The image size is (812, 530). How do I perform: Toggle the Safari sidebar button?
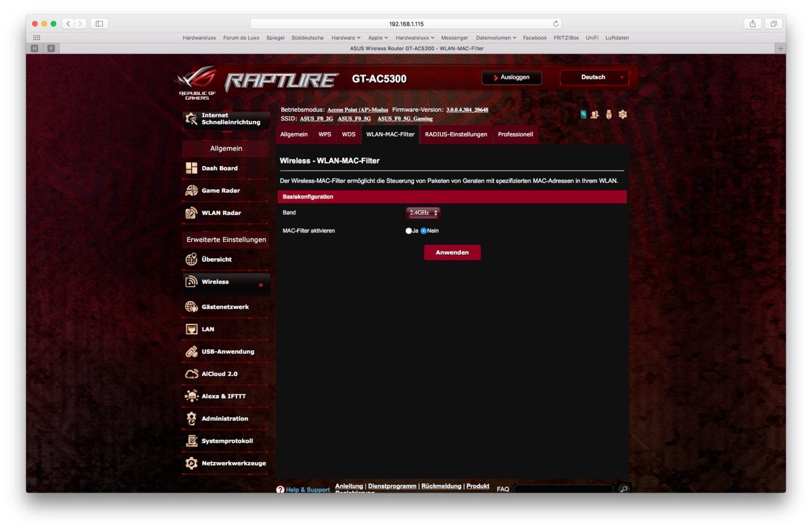coord(99,24)
